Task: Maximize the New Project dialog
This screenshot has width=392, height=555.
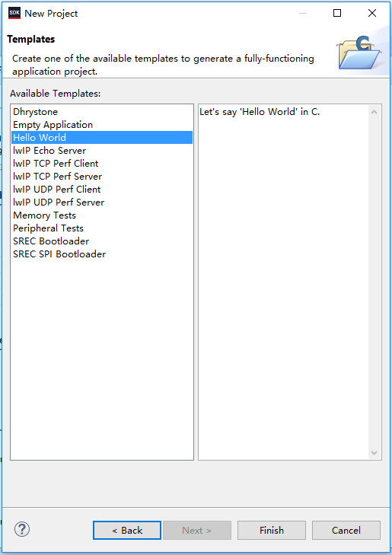Action: pos(337,13)
